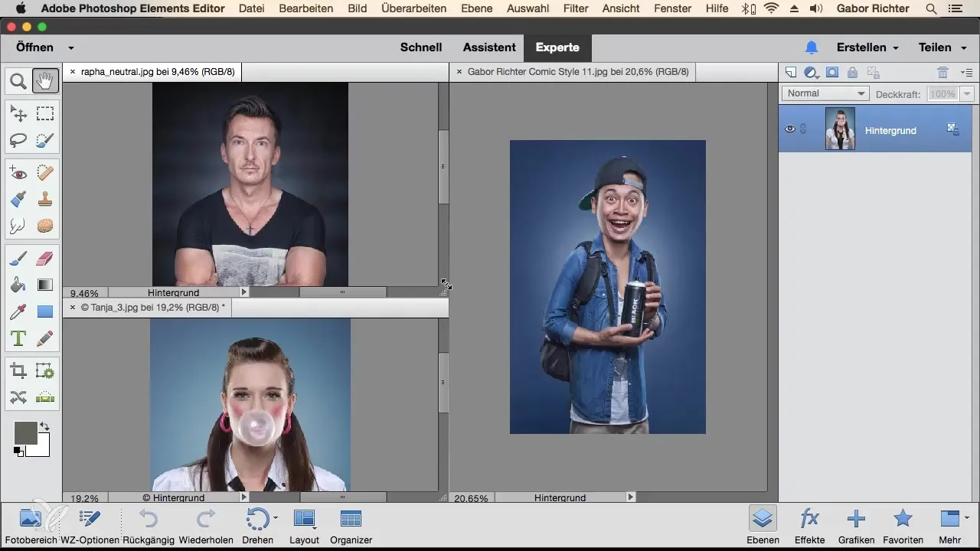
Task: Open the Effekte panel
Action: click(809, 526)
